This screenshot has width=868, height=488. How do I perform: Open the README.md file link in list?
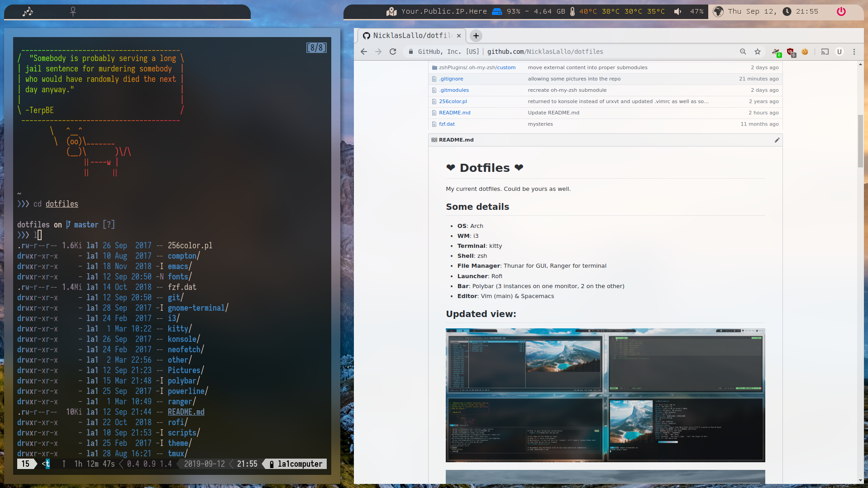[454, 113]
